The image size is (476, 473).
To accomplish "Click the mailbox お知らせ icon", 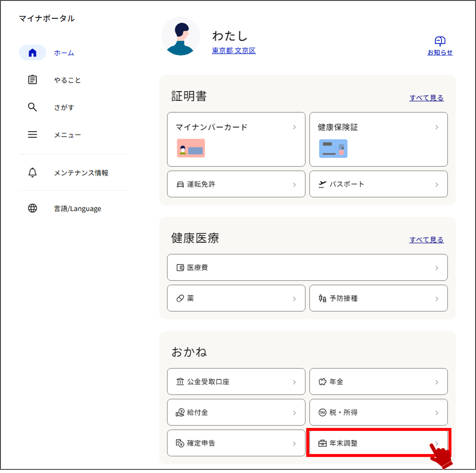I will pos(440,41).
